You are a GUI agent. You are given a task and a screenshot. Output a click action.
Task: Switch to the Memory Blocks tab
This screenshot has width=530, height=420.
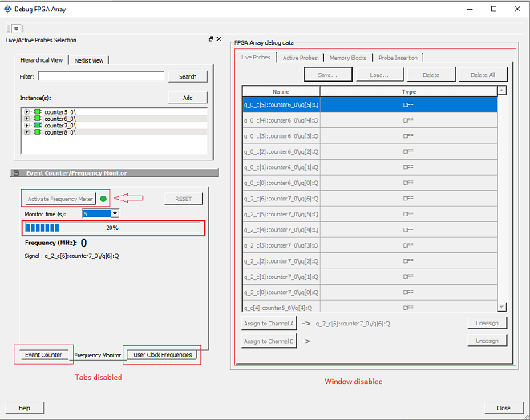tap(347, 58)
